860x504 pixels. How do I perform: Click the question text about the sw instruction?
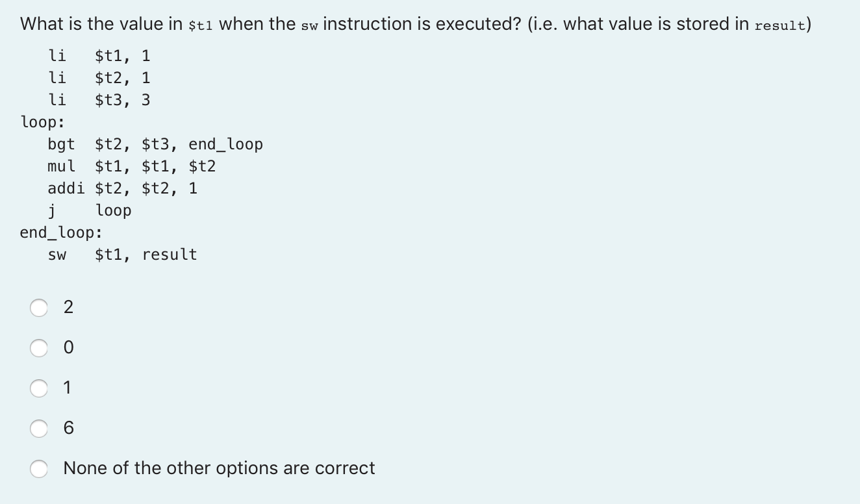coord(416,25)
